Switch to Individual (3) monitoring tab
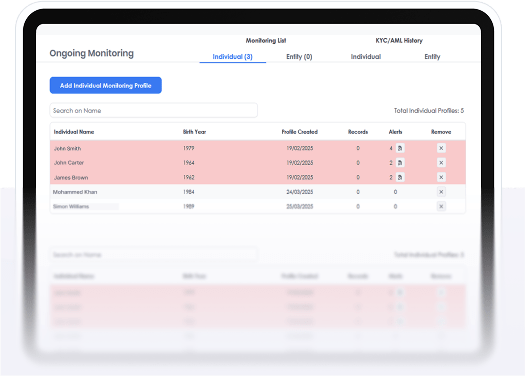Screen dimensions: 525x376 coord(232,57)
